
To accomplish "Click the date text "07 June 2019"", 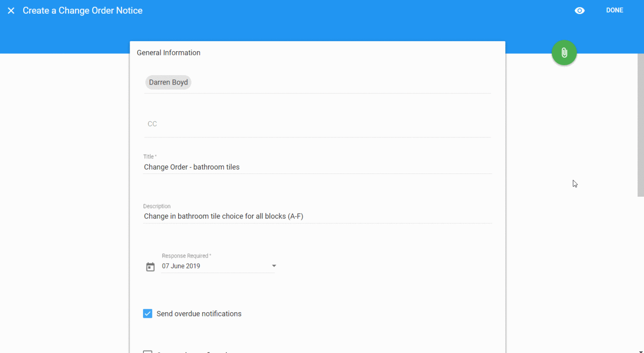I will 181,266.
